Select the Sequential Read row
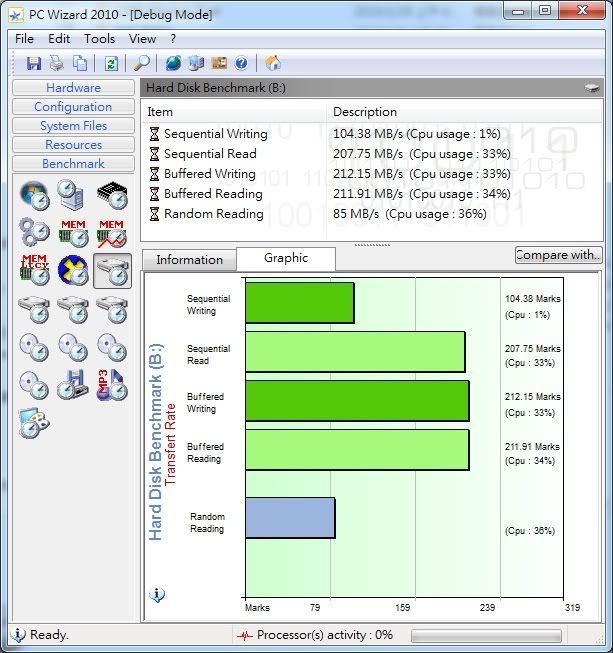Screen dimensions: 613x653 pos(372,154)
